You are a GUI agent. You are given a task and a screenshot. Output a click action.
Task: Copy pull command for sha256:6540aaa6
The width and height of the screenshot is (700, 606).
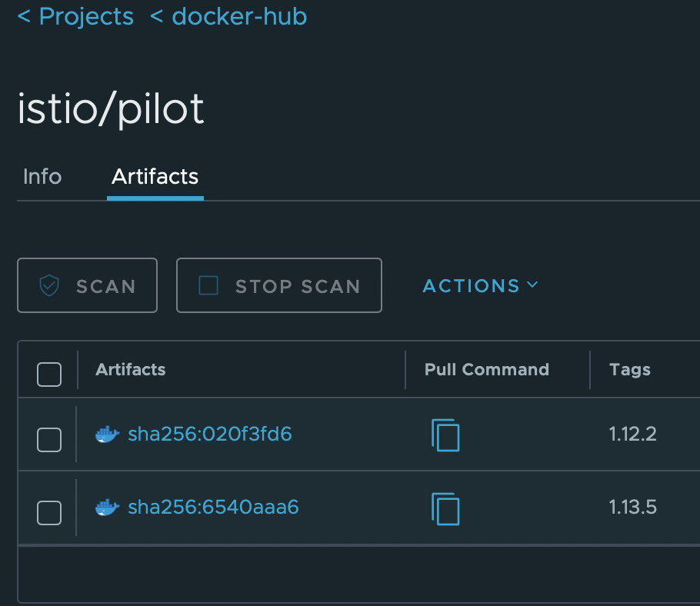[445, 509]
